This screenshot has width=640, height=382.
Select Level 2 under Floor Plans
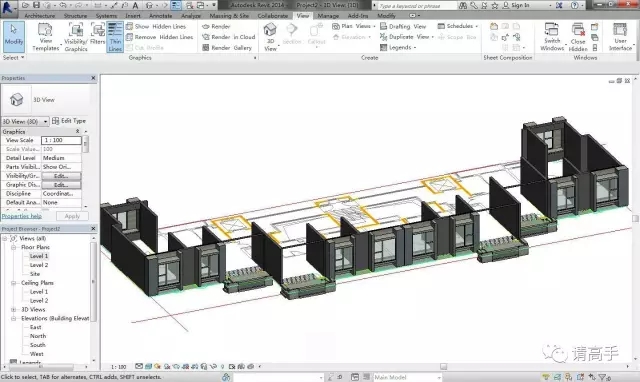[39, 265]
